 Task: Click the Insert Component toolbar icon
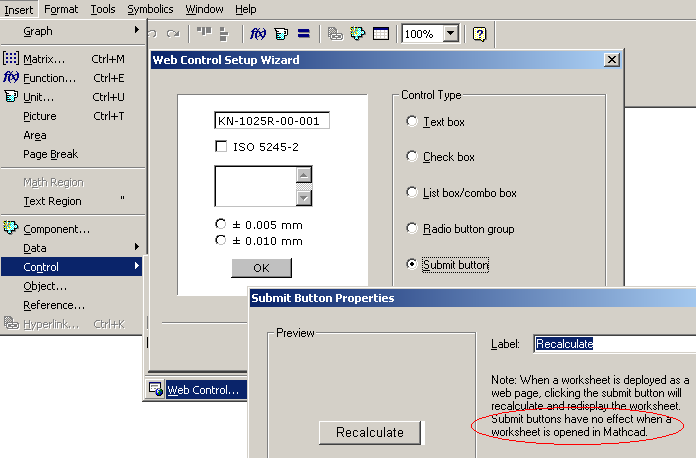pyautogui.click(x=357, y=33)
